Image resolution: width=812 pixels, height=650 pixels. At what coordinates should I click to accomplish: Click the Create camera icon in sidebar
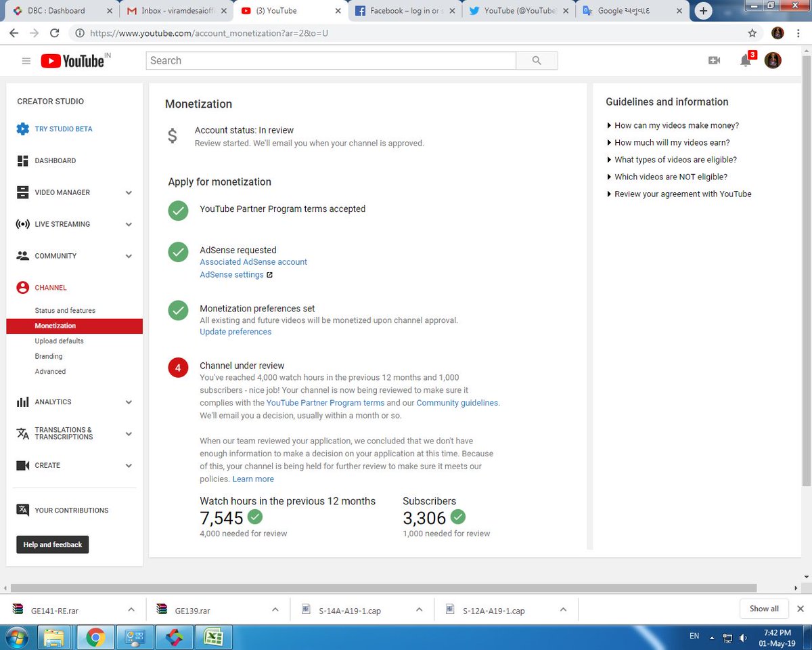click(x=23, y=466)
